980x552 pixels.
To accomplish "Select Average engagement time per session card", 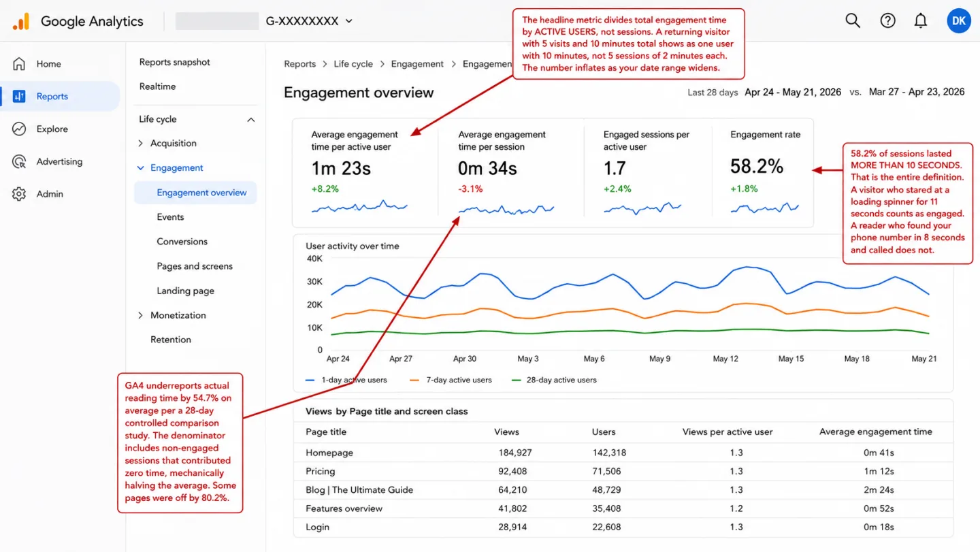I will coord(511,173).
